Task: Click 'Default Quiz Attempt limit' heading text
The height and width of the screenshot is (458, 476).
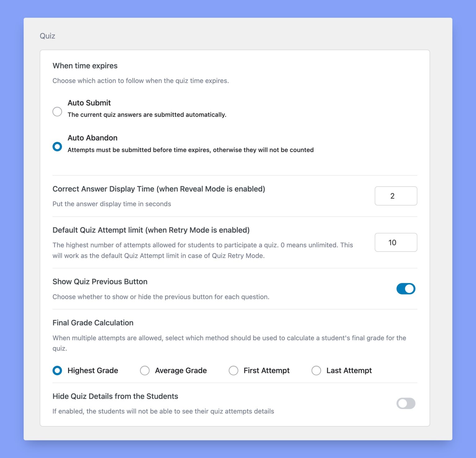Action: pyautogui.click(x=151, y=230)
